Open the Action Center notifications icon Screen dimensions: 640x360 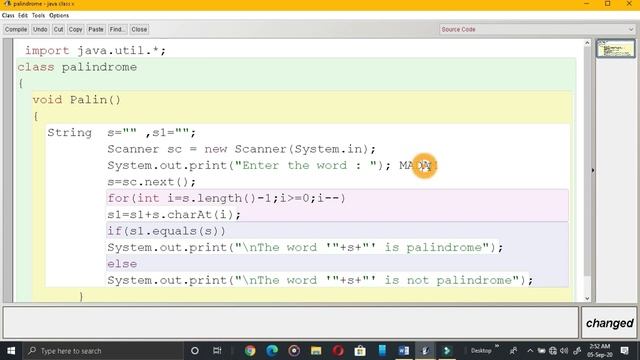coord(624,351)
